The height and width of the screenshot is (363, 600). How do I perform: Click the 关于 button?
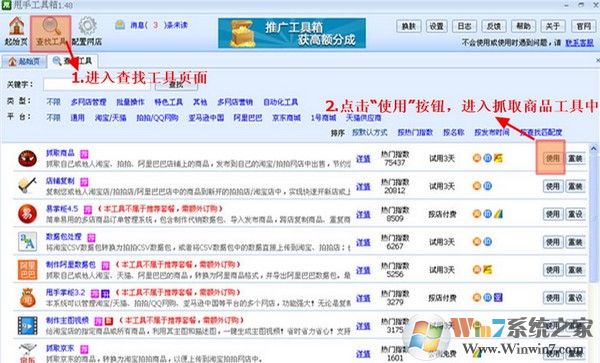click(x=553, y=26)
